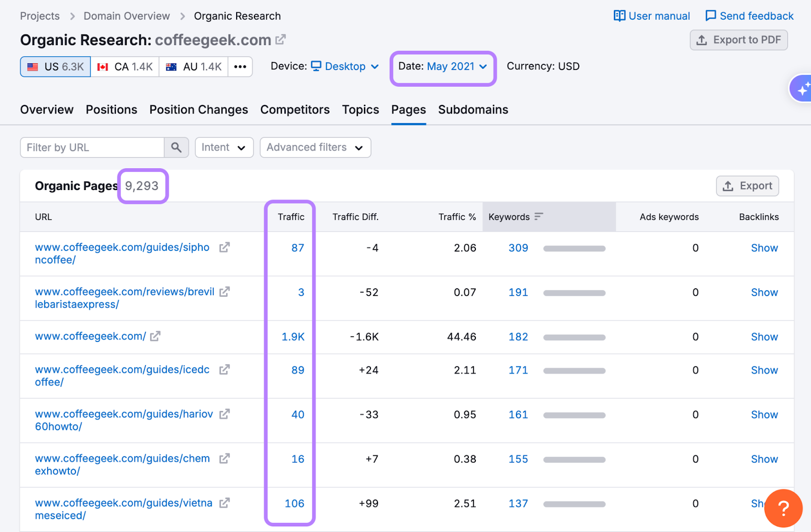Click the three dots more countries button
Viewport: 811px width, 532px height.
[x=240, y=67]
